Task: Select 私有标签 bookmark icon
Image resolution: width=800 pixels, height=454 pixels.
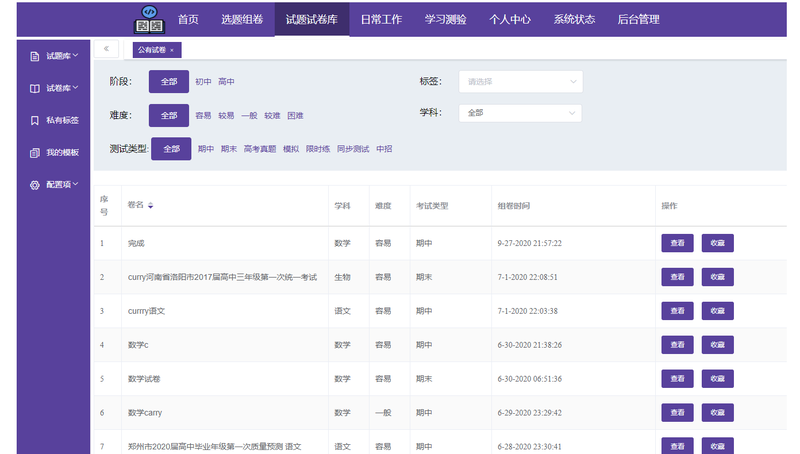Action: [34, 120]
